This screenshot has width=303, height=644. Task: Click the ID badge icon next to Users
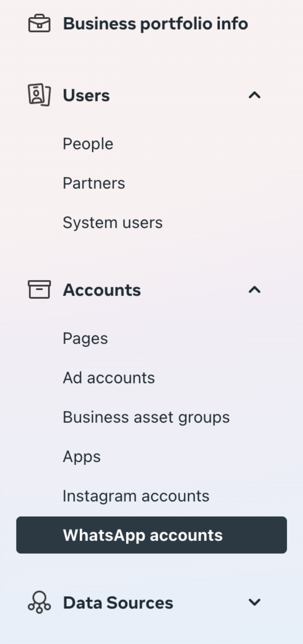pos(39,95)
